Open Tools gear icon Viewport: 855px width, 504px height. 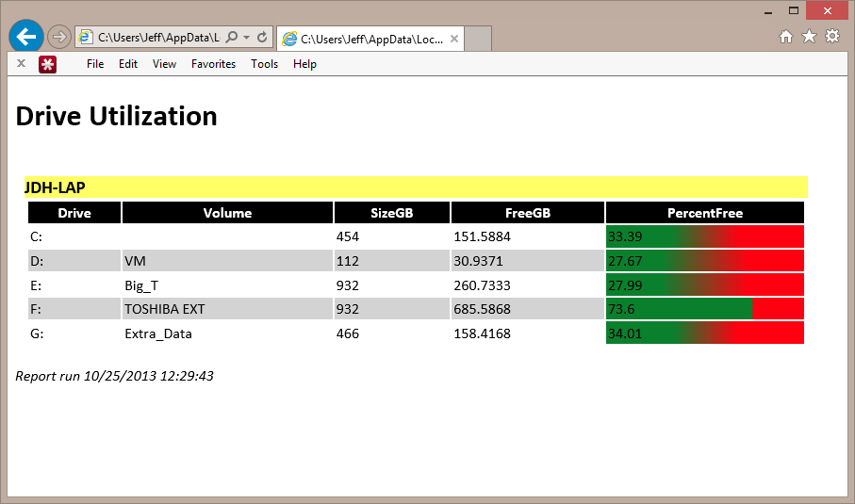[x=832, y=37]
